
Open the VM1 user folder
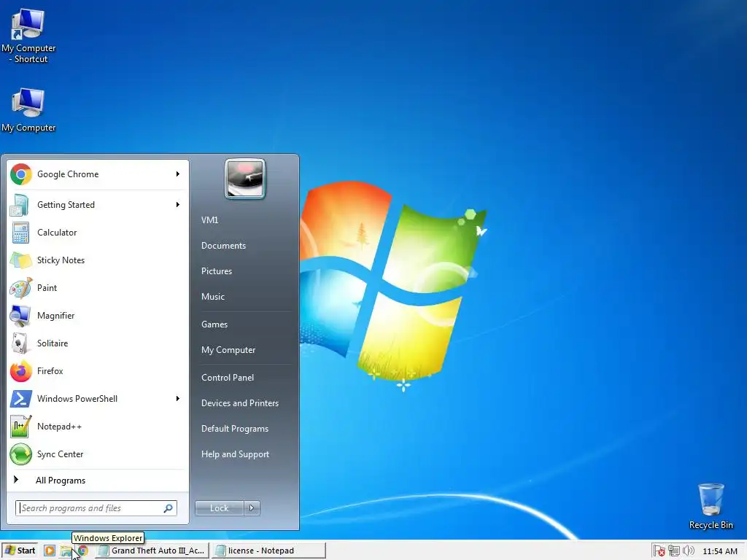[x=209, y=220]
